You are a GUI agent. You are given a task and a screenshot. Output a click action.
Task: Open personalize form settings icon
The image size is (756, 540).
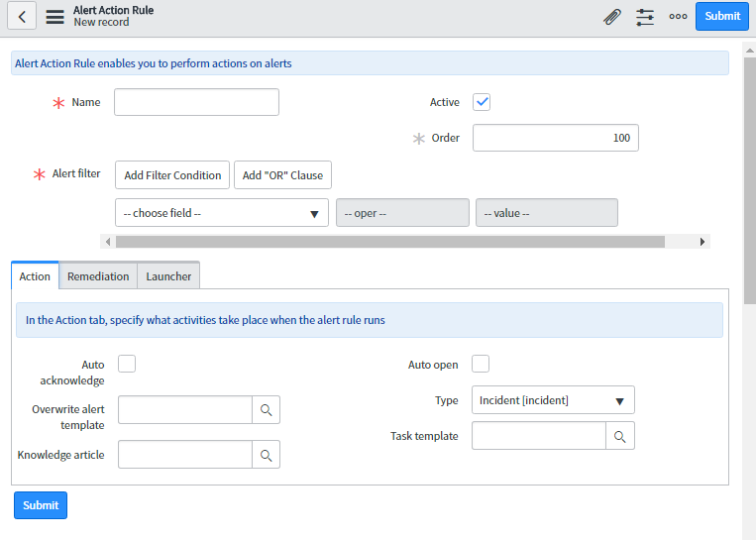pos(645,16)
